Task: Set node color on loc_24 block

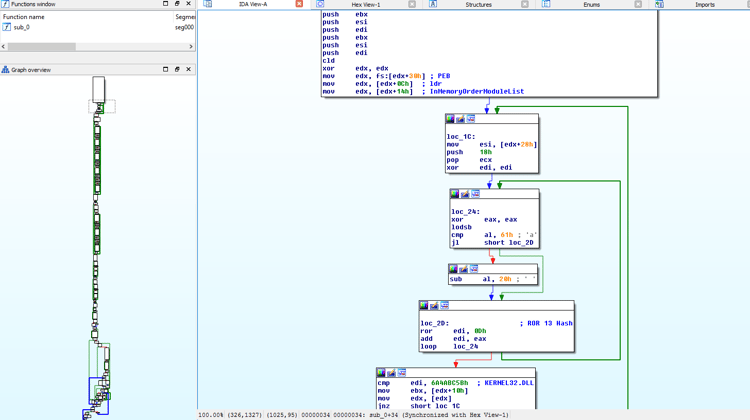Action: pyautogui.click(x=454, y=194)
